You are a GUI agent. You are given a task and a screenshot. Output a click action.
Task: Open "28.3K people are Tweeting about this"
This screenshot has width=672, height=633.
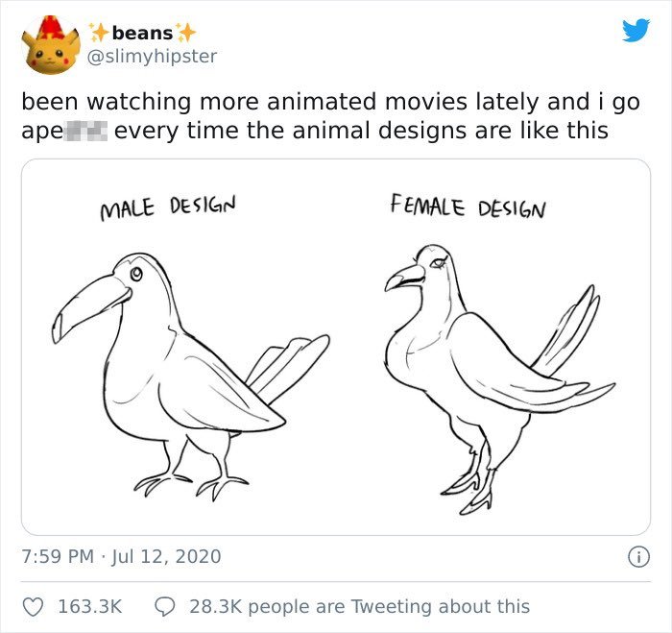pyautogui.click(x=359, y=606)
